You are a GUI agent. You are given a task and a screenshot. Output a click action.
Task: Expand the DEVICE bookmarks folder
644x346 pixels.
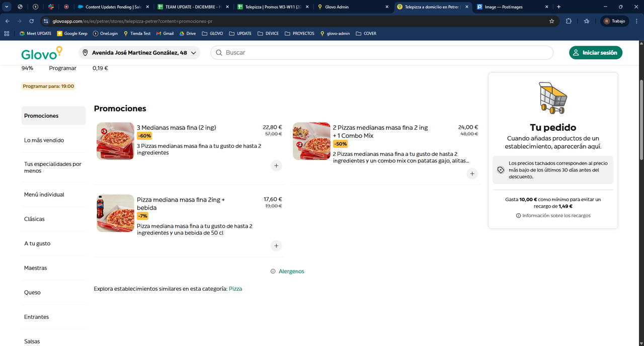click(268, 34)
